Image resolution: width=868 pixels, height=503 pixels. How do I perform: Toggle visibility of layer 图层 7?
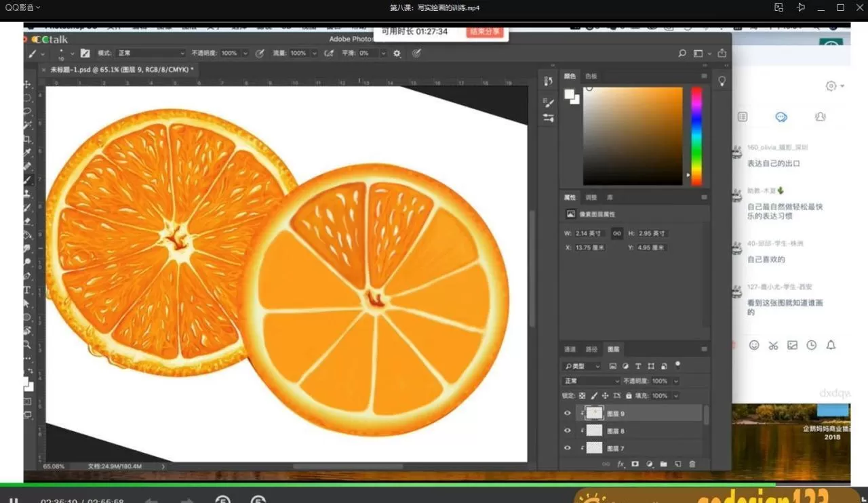coord(568,448)
